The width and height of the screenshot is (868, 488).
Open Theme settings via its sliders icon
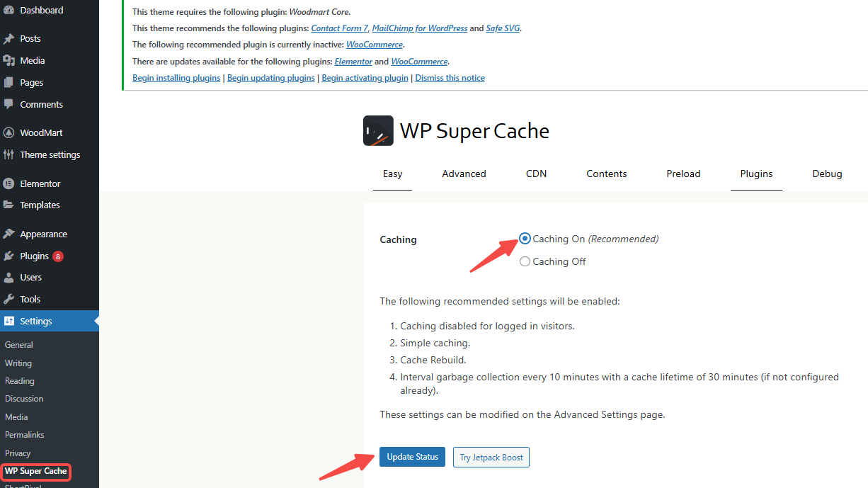(x=10, y=154)
